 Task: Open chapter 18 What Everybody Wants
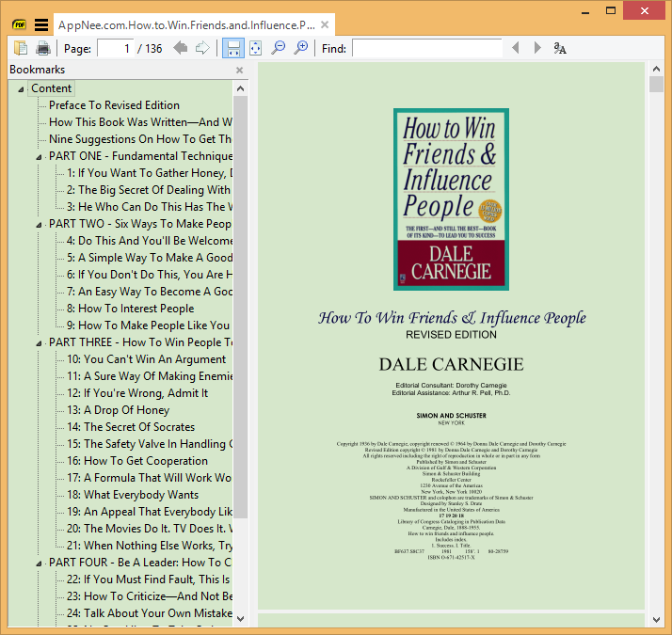(x=133, y=495)
